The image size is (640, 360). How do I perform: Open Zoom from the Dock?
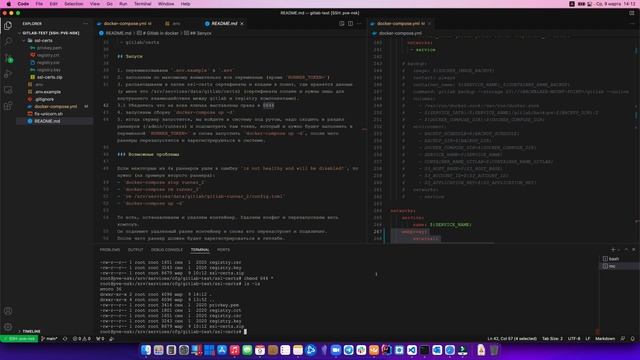pyautogui.click(x=336, y=350)
